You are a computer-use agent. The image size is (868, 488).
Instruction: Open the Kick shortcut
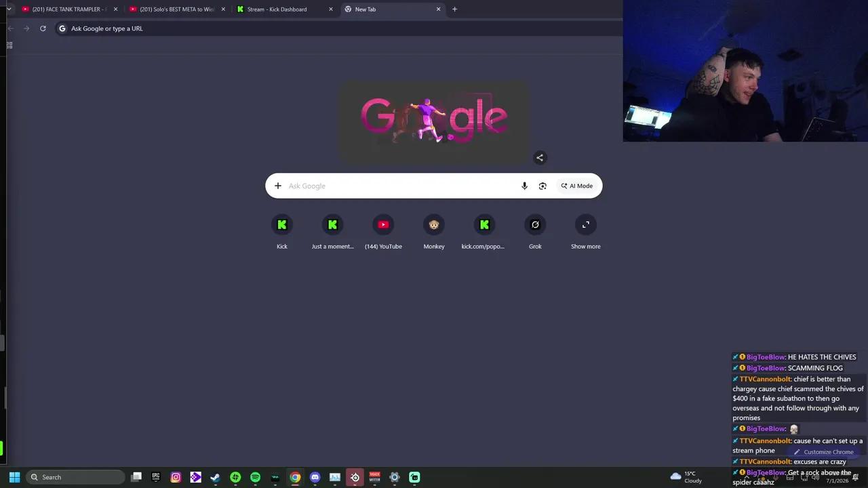282,232
